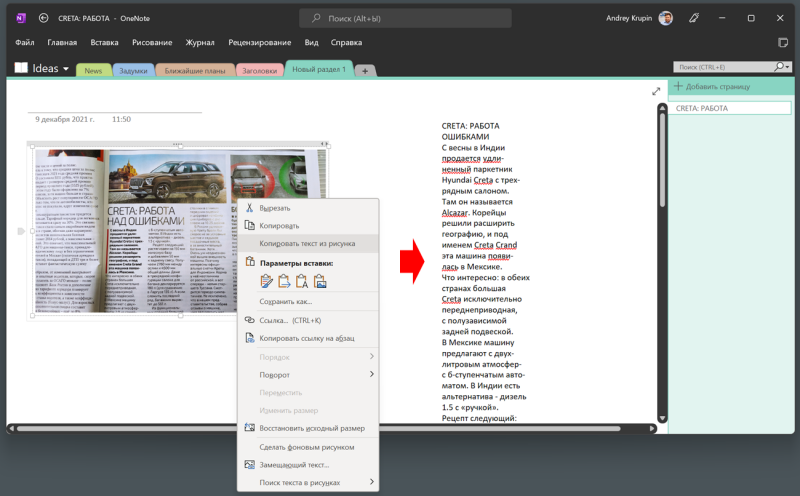The image size is (800, 496).
Task: Click the back arrow in title bar
Action: tap(43, 18)
